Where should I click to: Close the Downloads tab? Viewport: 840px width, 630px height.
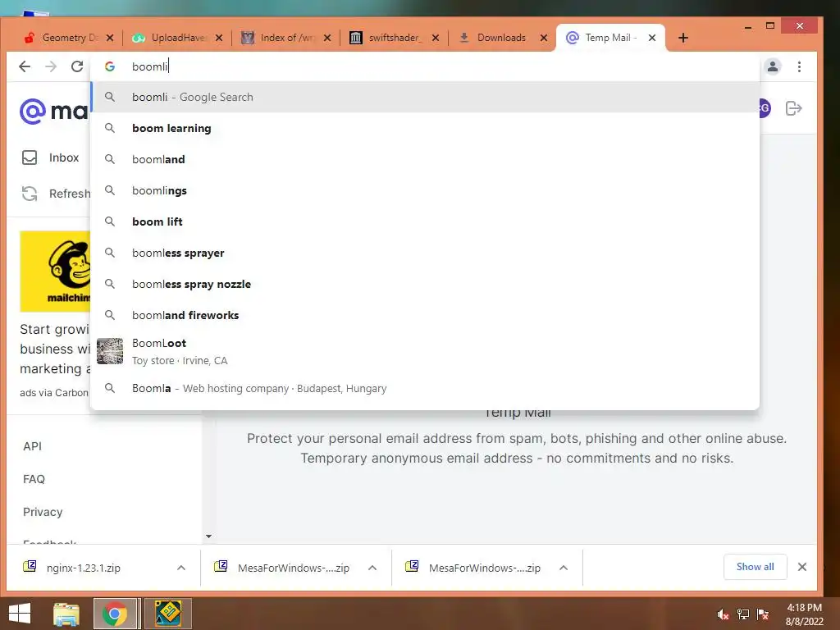click(x=544, y=38)
